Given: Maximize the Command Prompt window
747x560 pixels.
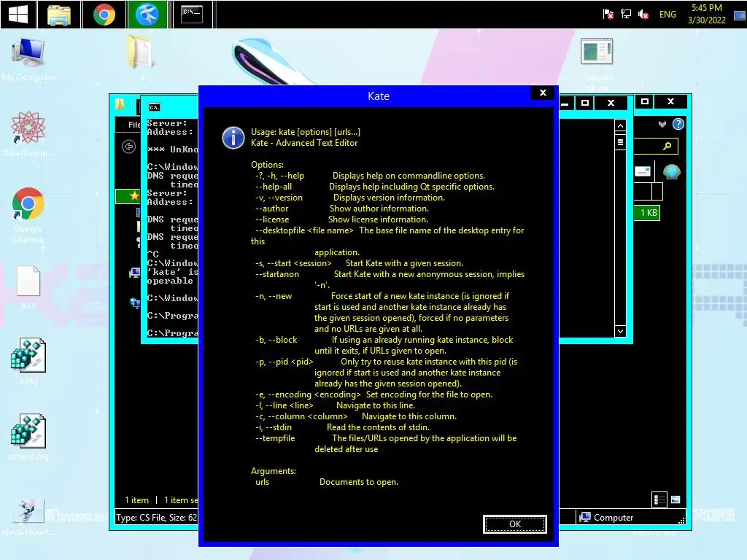Looking at the screenshot, I should point(585,103).
